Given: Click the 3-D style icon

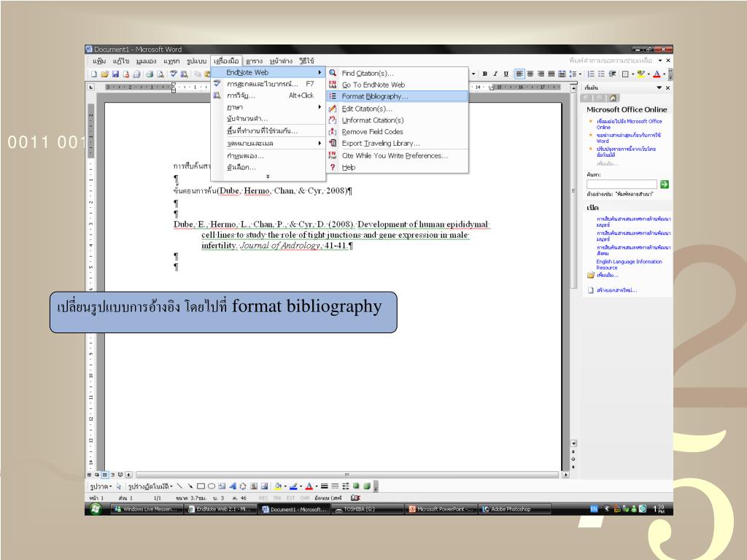Looking at the screenshot, I should click(367, 486).
